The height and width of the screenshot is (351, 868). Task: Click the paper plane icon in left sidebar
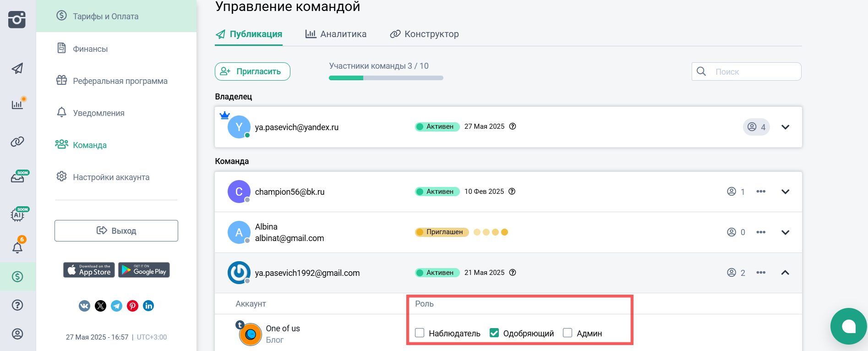pyautogui.click(x=17, y=69)
